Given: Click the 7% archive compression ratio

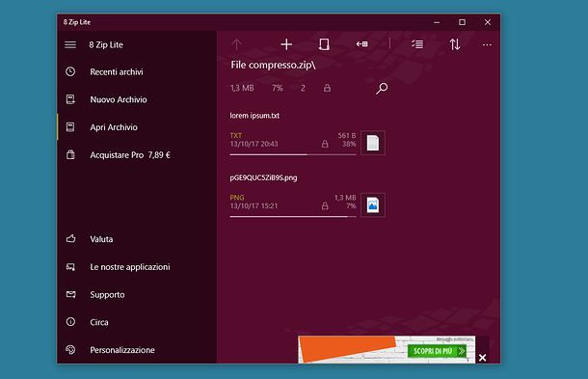Looking at the screenshot, I should click(277, 88).
